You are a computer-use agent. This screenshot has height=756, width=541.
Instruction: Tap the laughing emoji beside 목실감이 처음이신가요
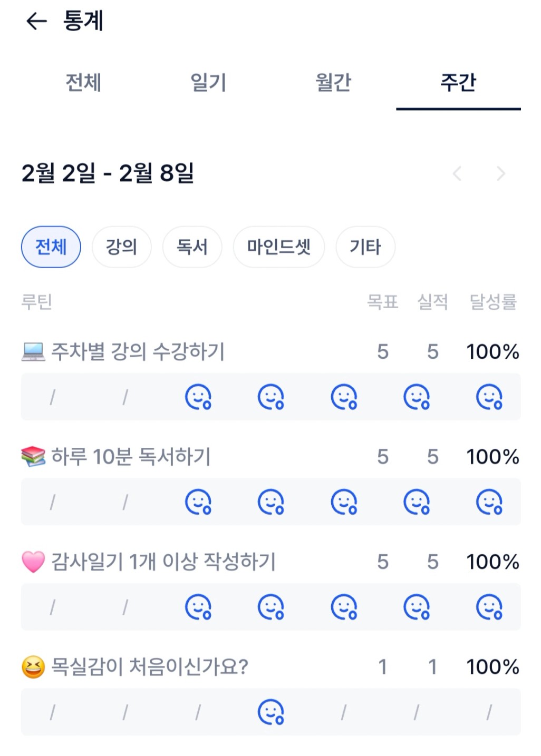33,667
